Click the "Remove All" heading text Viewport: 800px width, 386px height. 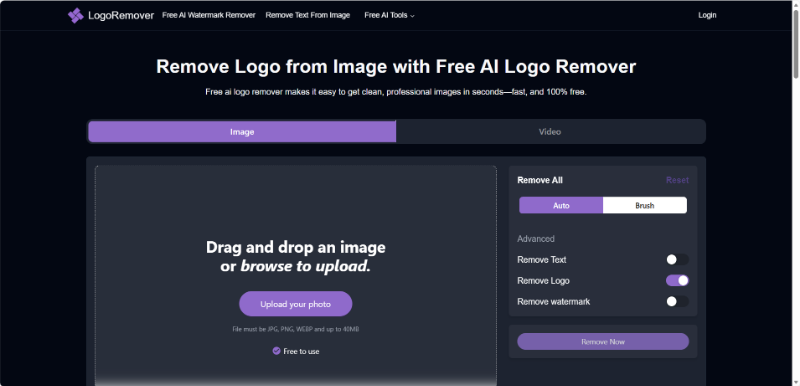coord(540,180)
